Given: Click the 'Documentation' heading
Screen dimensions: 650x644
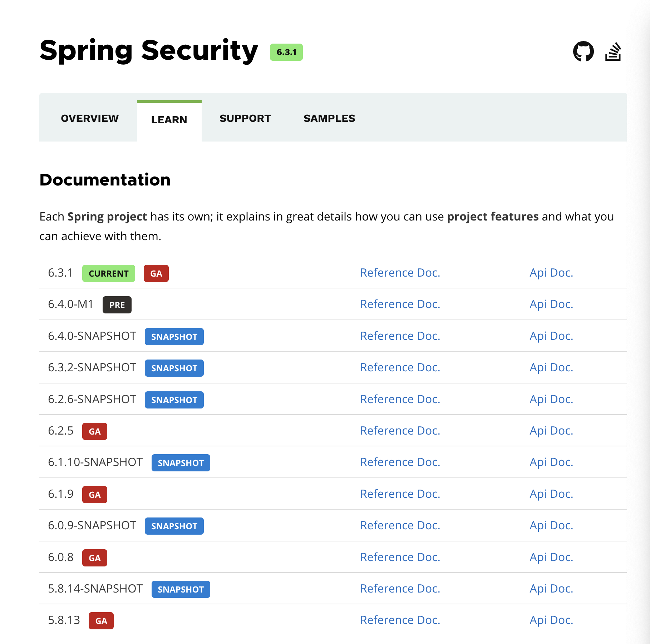Looking at the screenshot, I should pos(105,180).
